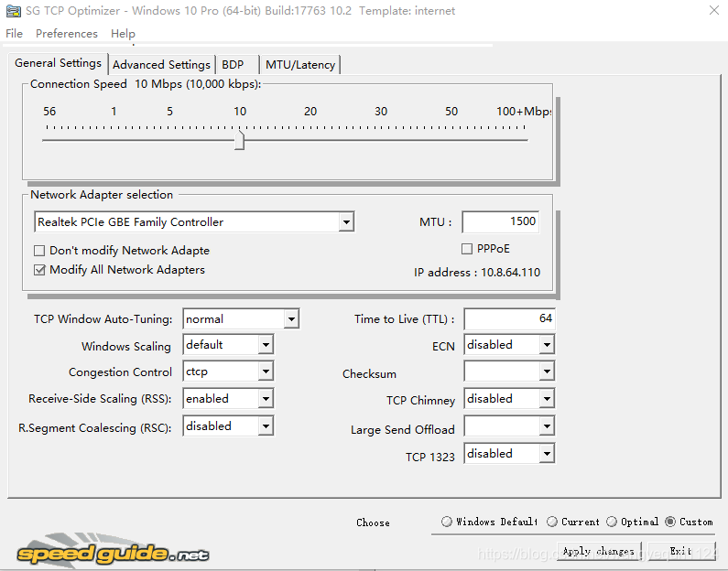Open the File menu

click(x=14, y=33)
